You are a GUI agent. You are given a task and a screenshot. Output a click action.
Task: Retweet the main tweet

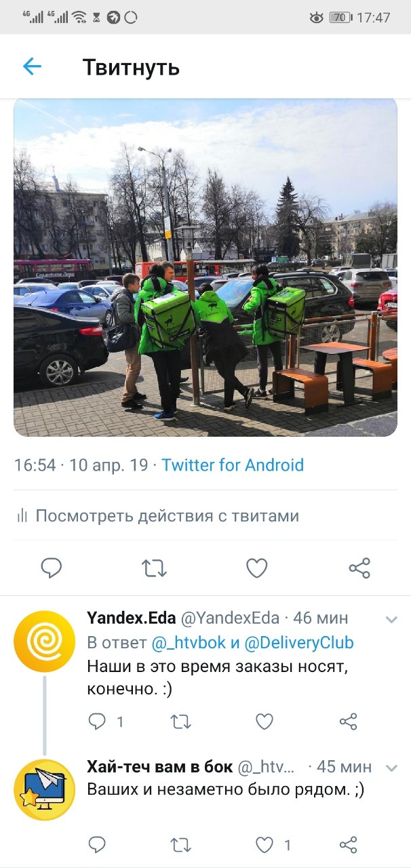[x=155, y=568]
